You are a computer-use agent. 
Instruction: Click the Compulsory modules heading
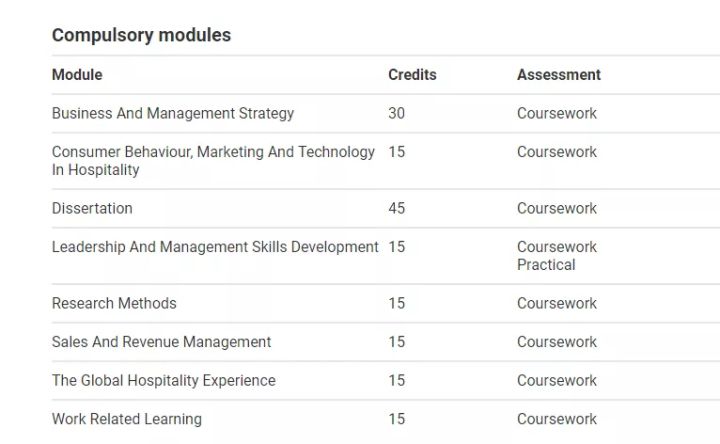point(141,35)
